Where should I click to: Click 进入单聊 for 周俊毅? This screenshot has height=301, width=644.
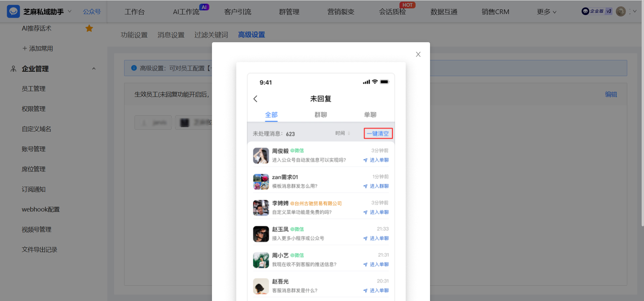coord(376,160)
